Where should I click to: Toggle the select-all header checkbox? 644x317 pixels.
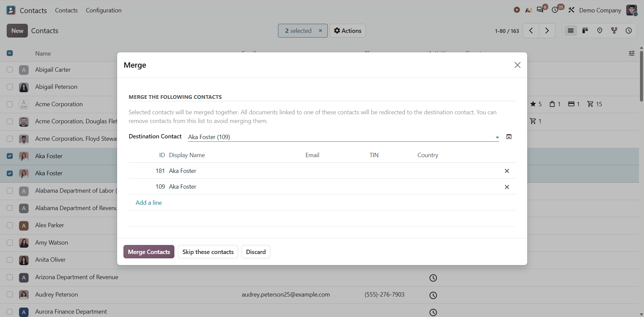10,53
